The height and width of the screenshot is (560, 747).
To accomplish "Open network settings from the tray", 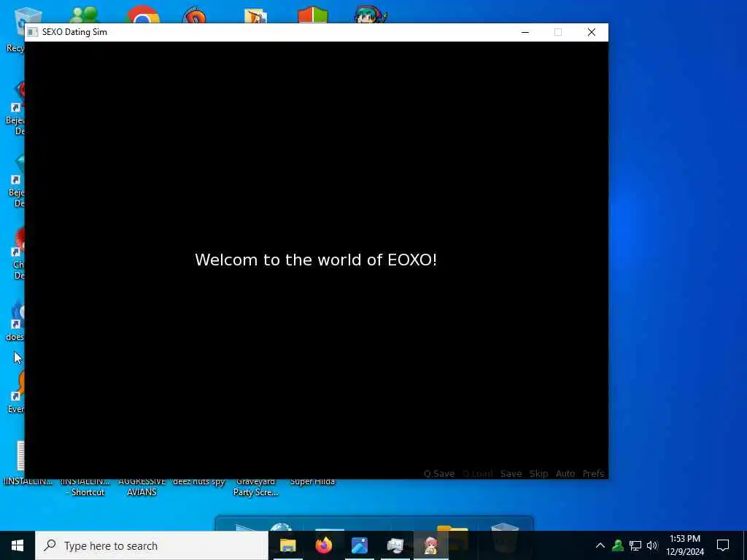I will (635, 545).
